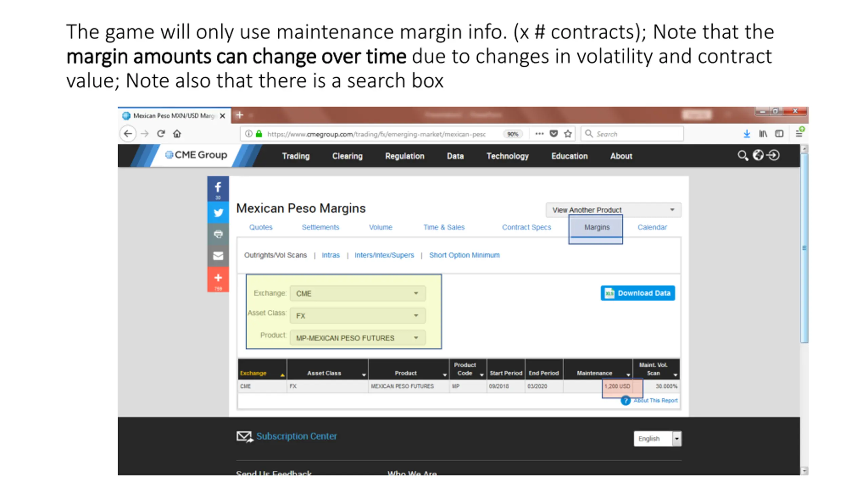Open the About menu
Viewport: 868px width, 488px height.
(621, 156)
